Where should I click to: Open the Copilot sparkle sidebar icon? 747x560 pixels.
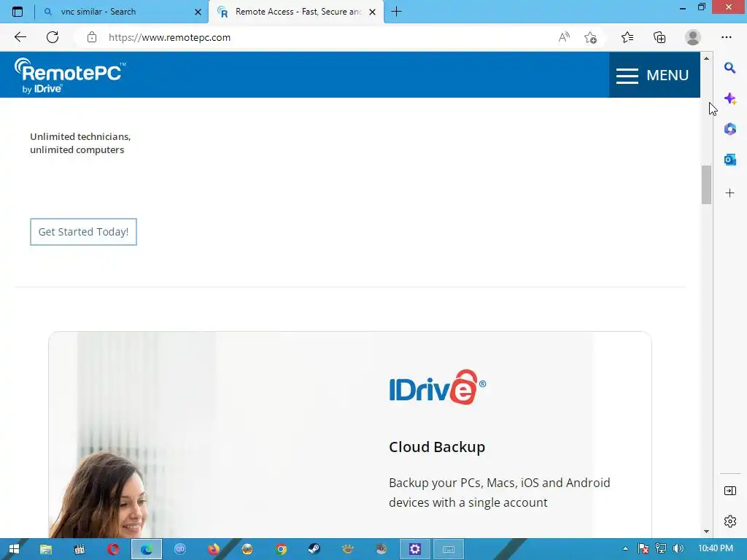click(x=729, y=99)
